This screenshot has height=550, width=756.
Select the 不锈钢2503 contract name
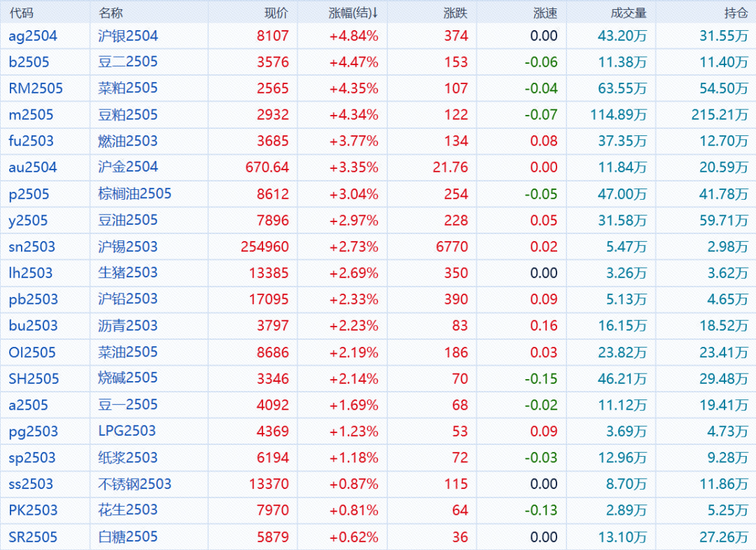pos(134,484)
